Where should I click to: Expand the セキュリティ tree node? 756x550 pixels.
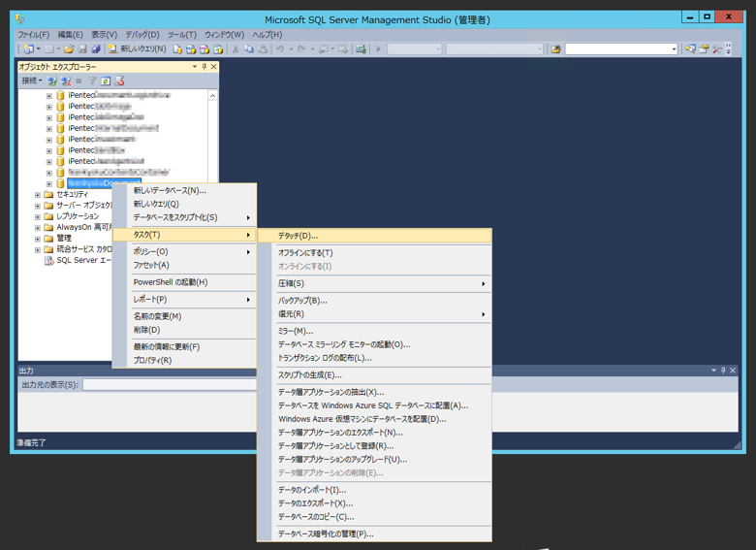tap(38, 195)
